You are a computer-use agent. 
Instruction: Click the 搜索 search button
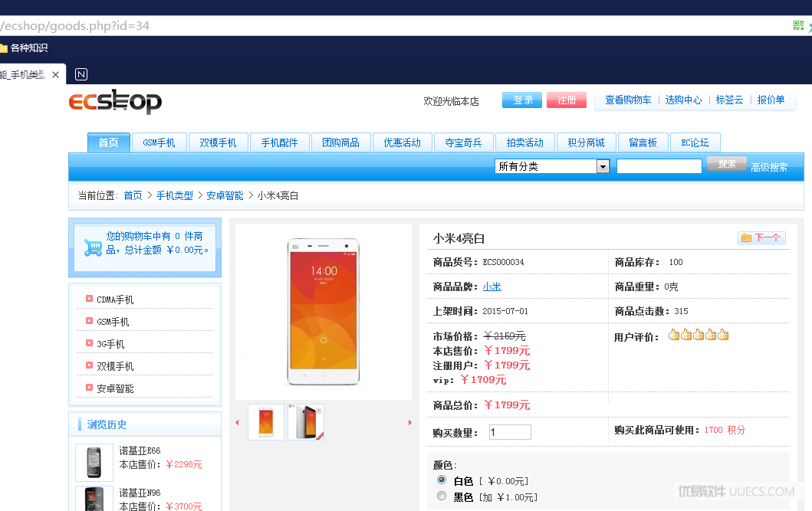[x=727, y=164]
